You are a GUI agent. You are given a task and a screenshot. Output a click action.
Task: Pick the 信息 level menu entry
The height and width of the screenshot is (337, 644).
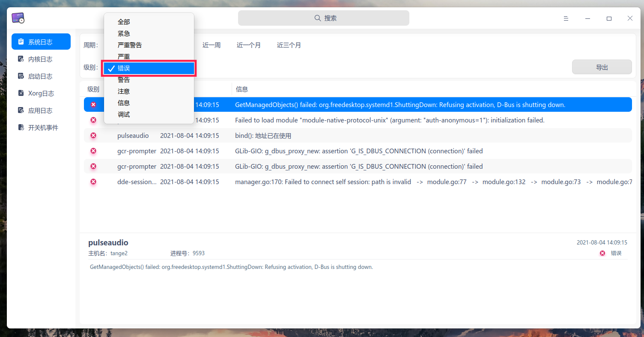pyautogui.click(x=149, y=103)
